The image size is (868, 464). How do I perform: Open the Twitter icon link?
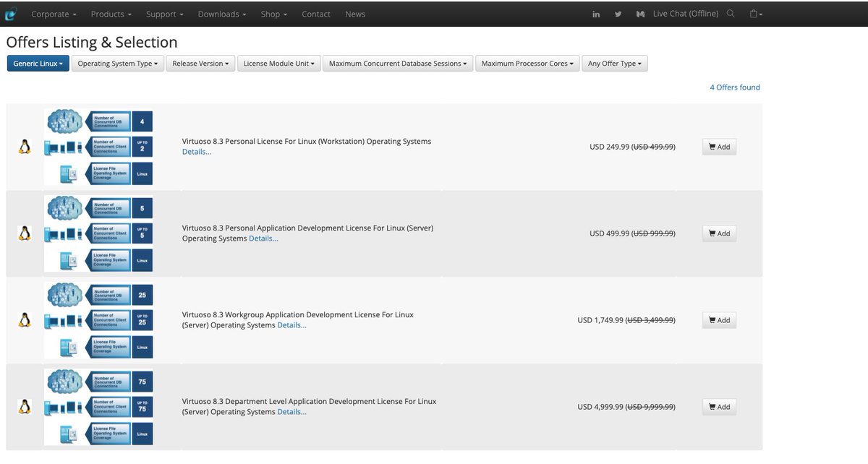tap(618, 14)
